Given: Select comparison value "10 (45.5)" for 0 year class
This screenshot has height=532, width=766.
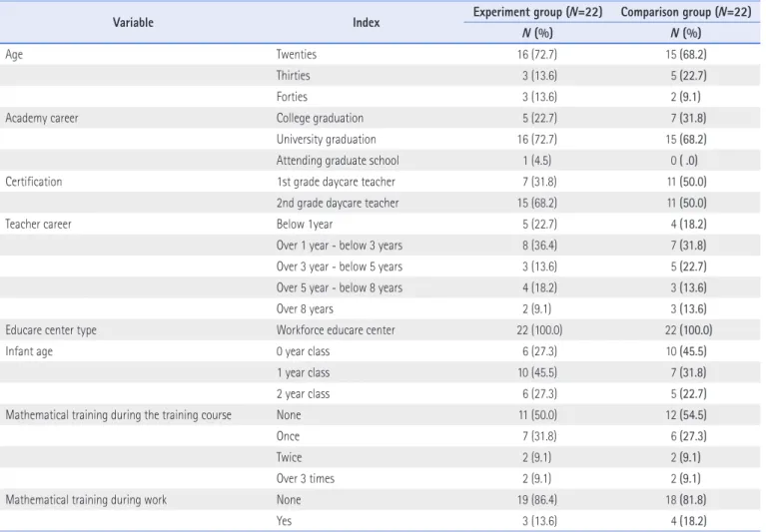Looking at the screenshot, I should tap(686, 351).
